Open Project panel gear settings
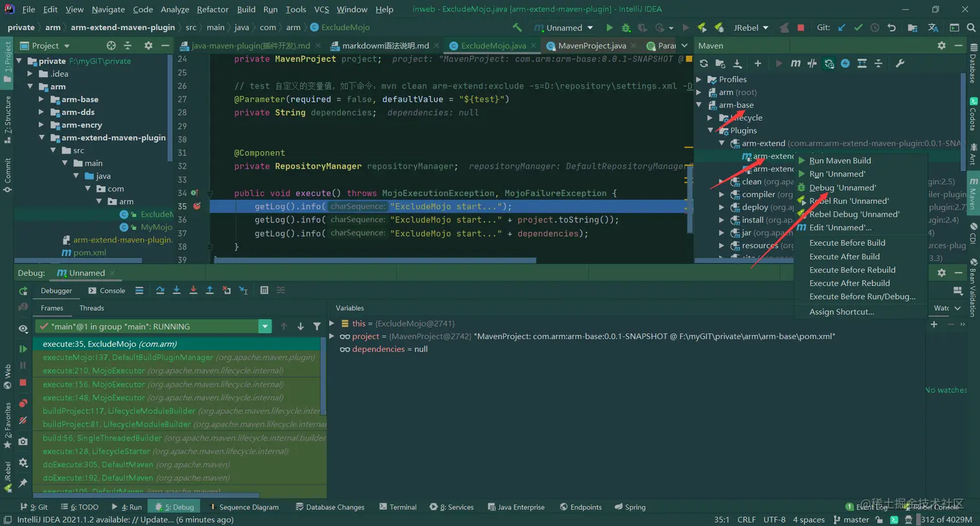This screenshot has height=526, width=980. [148, 45]
